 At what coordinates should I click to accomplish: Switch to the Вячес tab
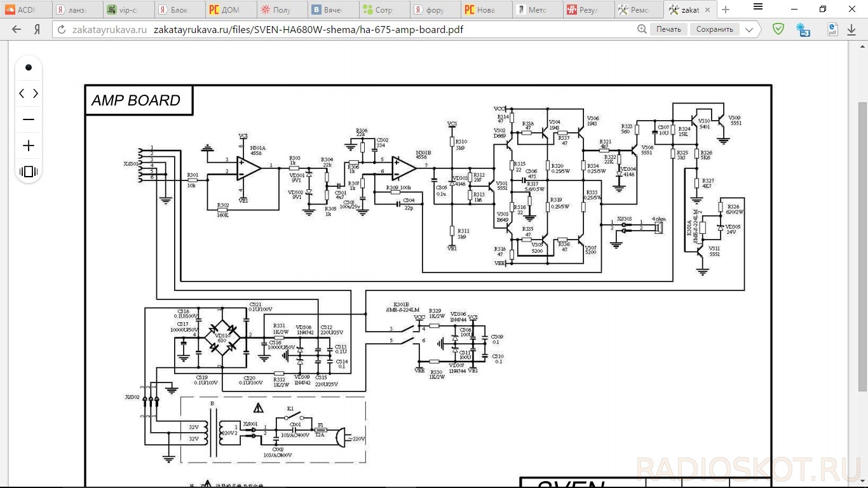point(332,10)
